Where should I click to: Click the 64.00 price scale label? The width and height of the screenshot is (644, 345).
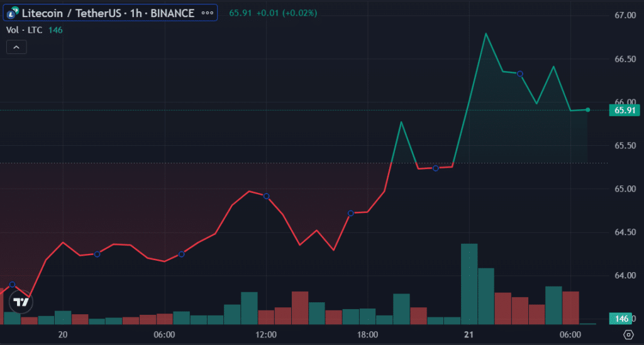[625, 275]
